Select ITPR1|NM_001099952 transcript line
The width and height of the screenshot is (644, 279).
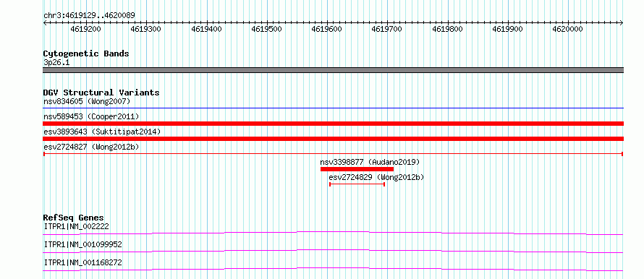(333, 251)
